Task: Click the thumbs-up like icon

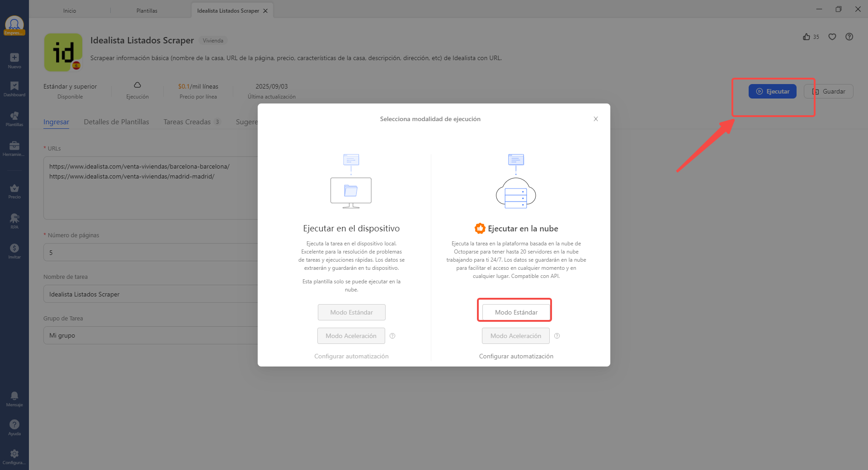Action: point(807,37)
